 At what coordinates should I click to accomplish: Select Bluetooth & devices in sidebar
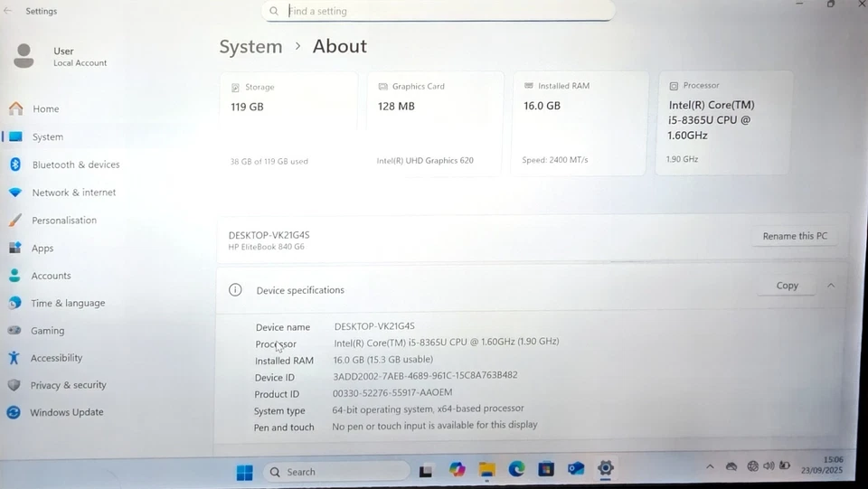pos(76,165)
